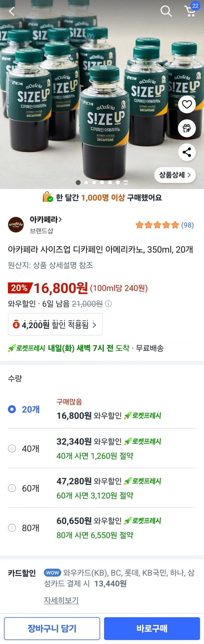Select the 80개 quantity option
204x644 pixels.
click(12, 528)
